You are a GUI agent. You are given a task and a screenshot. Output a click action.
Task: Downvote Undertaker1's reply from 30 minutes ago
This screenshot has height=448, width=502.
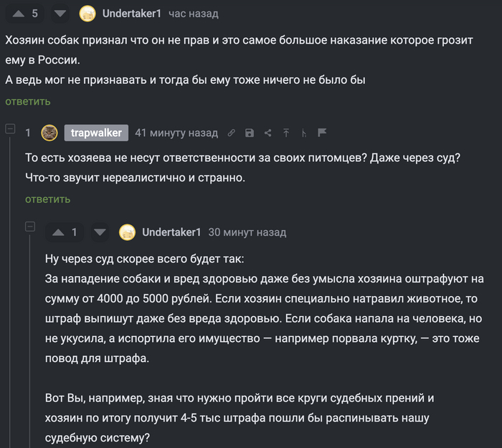[100, 232]
